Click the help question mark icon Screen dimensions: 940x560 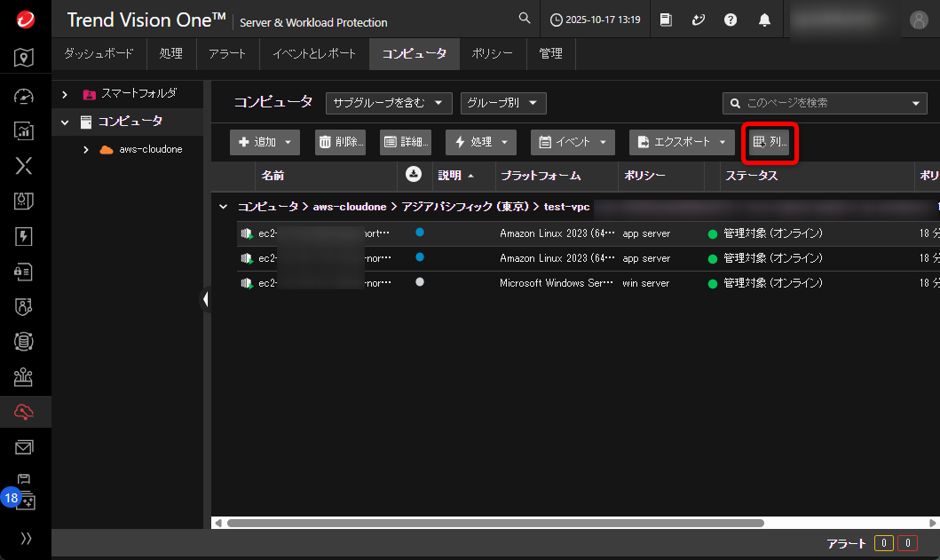pos(731,20)
